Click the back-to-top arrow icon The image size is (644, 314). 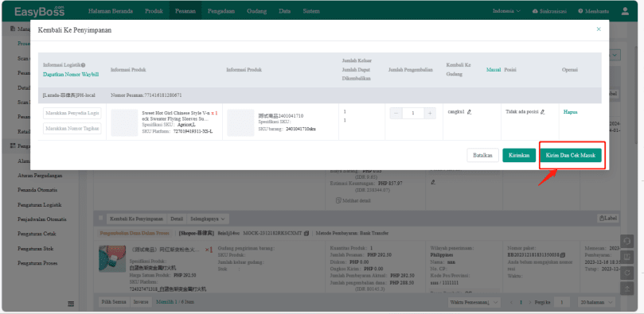[x=626, y=288]
